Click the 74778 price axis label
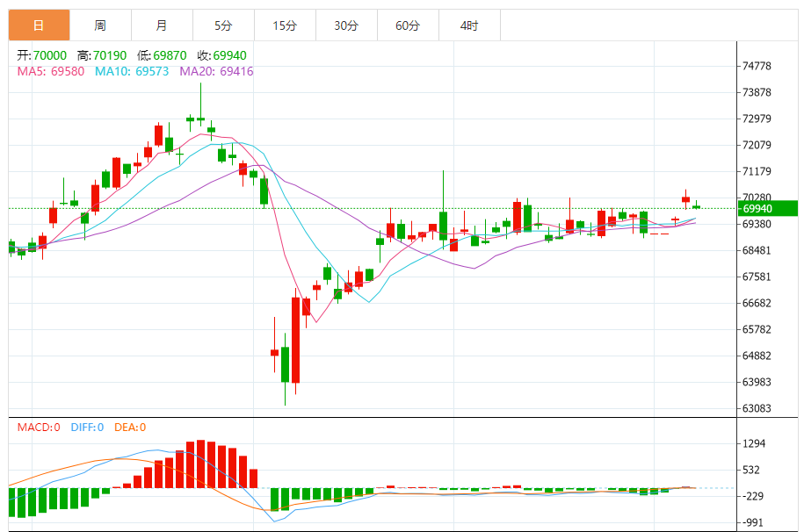Screen dimensions: 804x532 757,66
